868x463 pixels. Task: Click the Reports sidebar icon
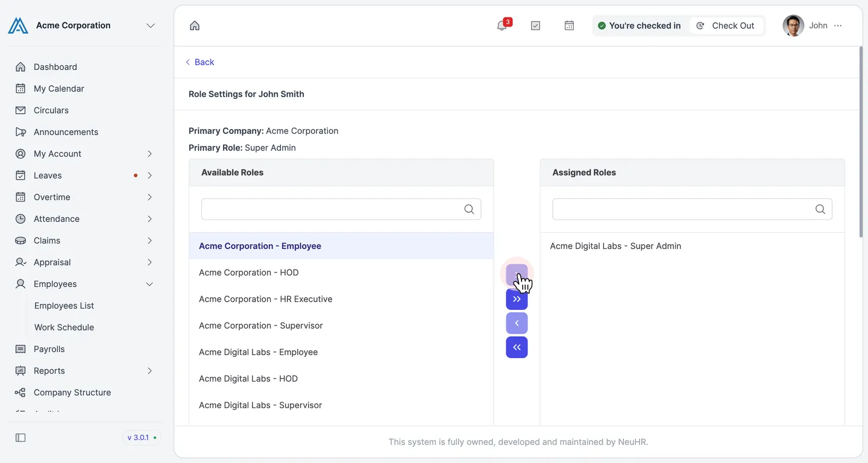[20, 371]
